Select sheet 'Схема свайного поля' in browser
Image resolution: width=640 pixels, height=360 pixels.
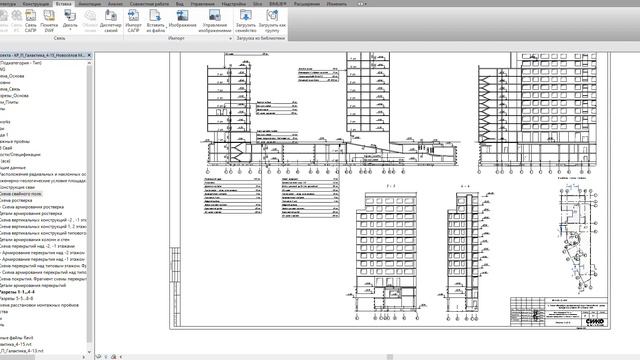click(x=20, y=194)
